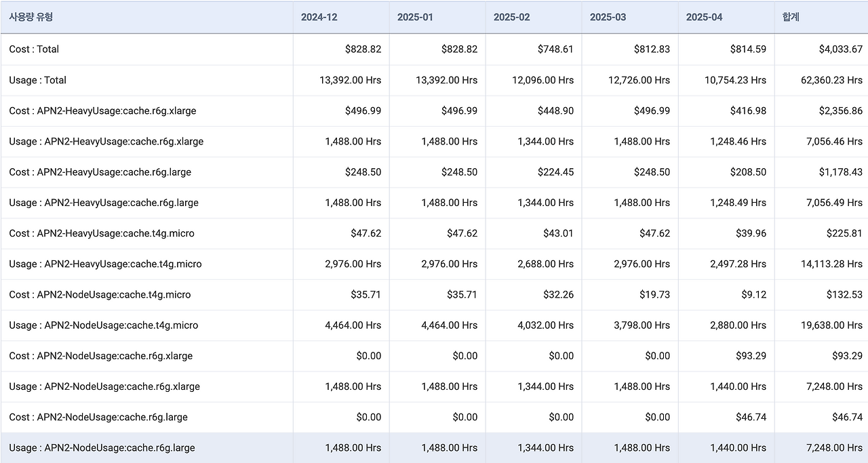The height and width of the screenshot is (463, 868).
Task: Select the Usage : Total row label
Action: [38, 80]
